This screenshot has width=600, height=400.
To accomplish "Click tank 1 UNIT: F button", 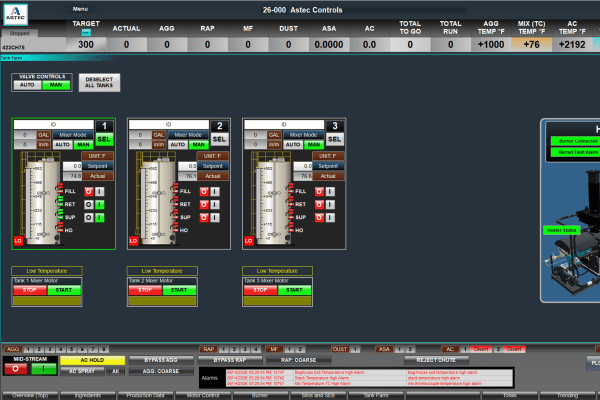I will pos(97,156).
